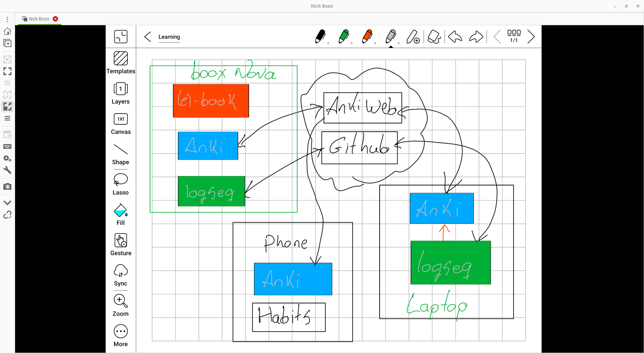
Task: Select the black pen tool
Action: point(320,37)
